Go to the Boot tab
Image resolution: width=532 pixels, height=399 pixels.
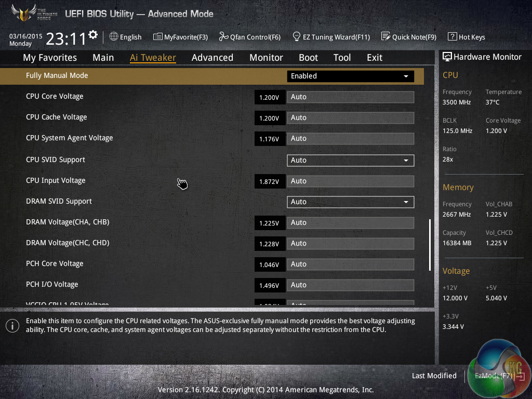tap(308, 58)
